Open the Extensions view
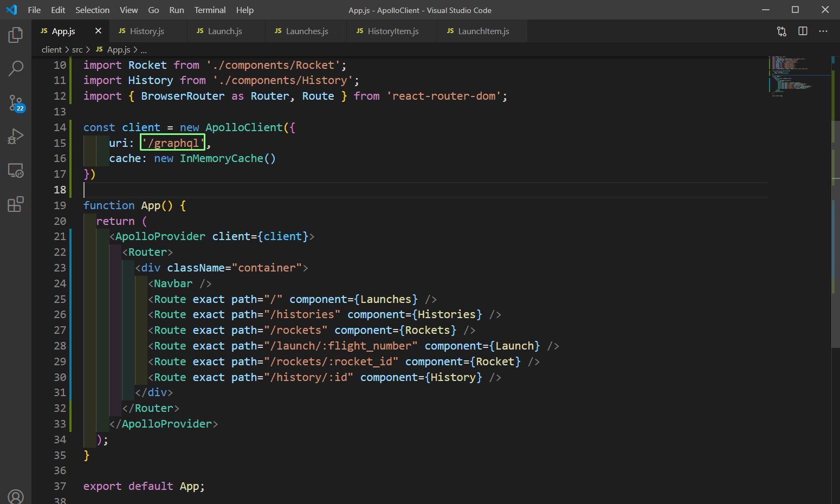 [16, 204]
